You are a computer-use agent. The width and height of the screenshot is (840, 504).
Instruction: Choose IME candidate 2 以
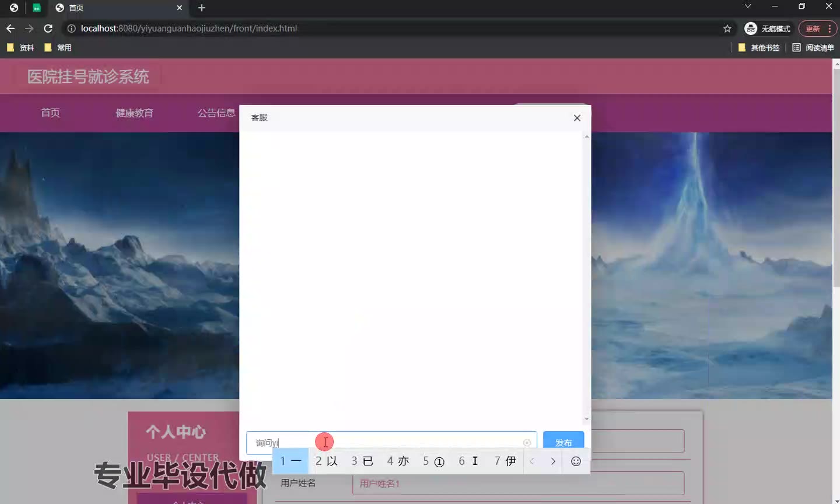[x=327, y=461]
